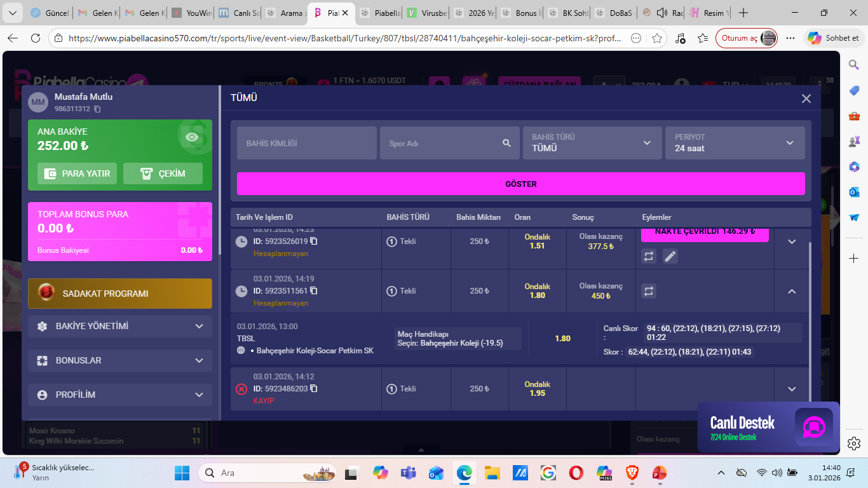The width and height of the screenshot is (868, 488).
Task: Collapse details of bet 5923511561
Action: [x=792, y=291]
